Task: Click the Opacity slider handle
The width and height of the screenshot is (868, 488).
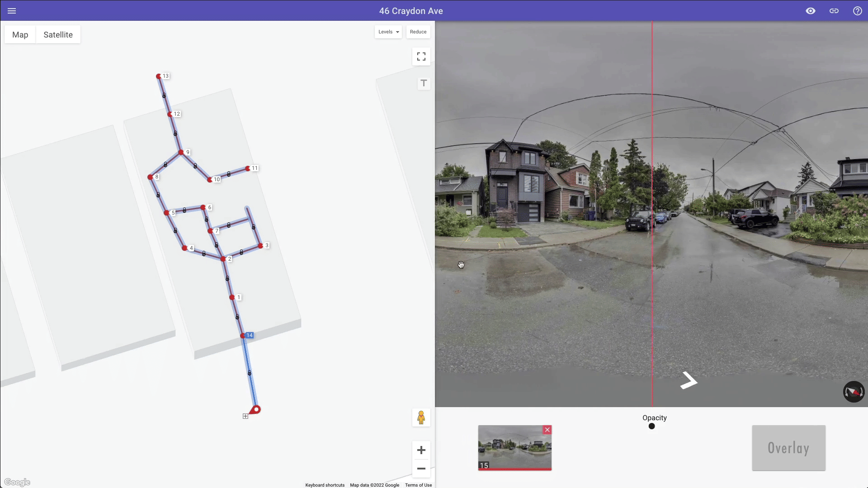Action: coord(651,426)
